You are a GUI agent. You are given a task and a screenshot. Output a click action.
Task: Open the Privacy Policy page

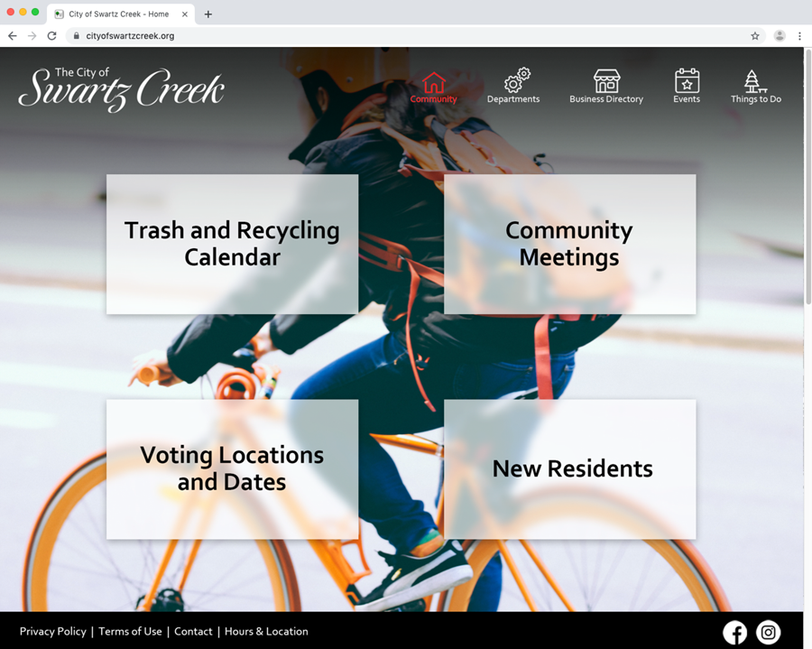(52, 632)
